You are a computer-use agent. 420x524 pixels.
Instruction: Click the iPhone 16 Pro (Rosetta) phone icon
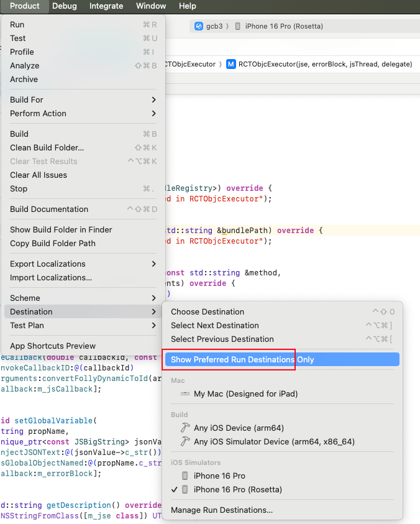pos(185,490)
